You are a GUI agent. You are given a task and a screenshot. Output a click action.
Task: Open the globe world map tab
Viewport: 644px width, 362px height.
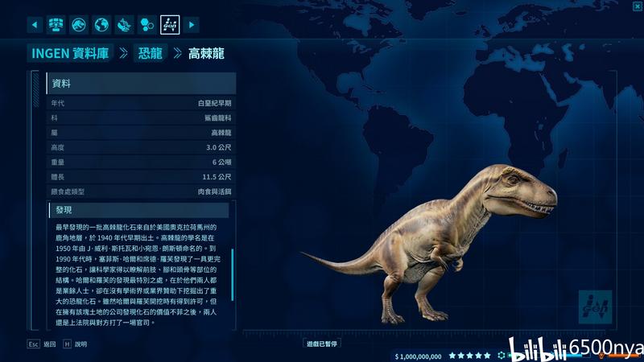pos(101,25)
